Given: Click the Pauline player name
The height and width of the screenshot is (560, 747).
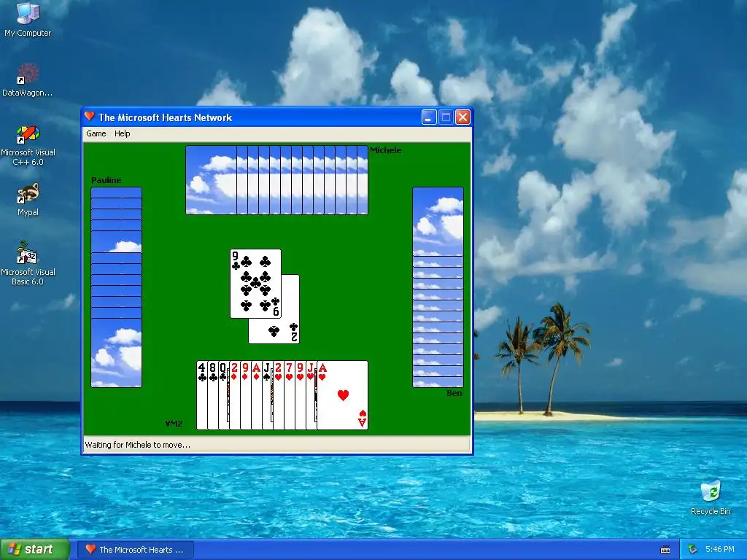Looking at the screenshot, I should coord(107,180).
